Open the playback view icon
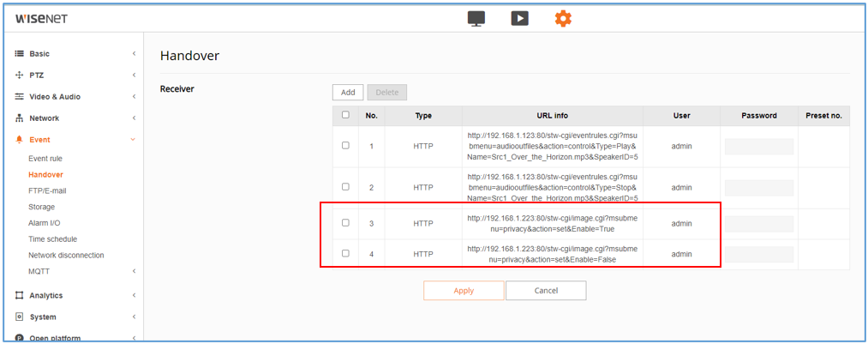The image size is (868, 344). 519,18
